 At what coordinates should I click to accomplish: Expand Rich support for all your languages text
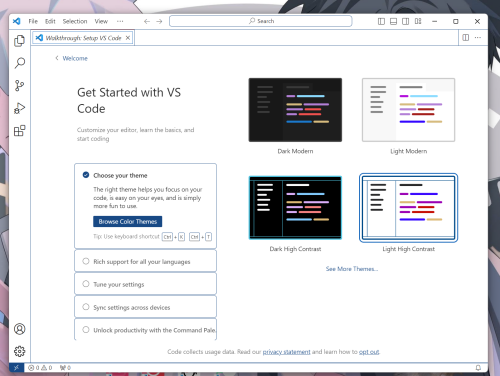(x=142, y=262)
